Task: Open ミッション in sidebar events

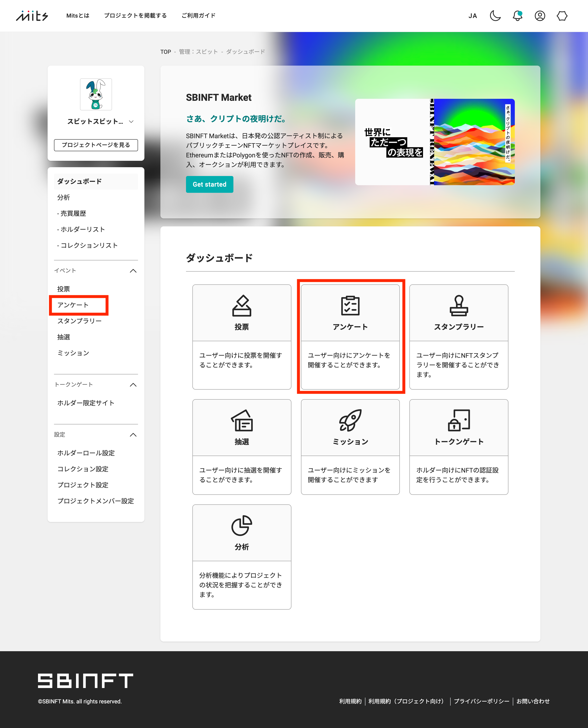Action: tap(73, 353)
